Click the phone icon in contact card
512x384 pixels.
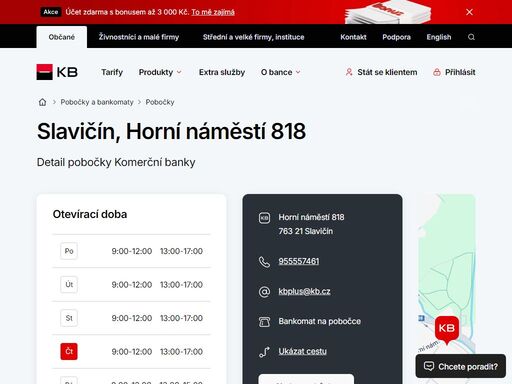(264, 262)
